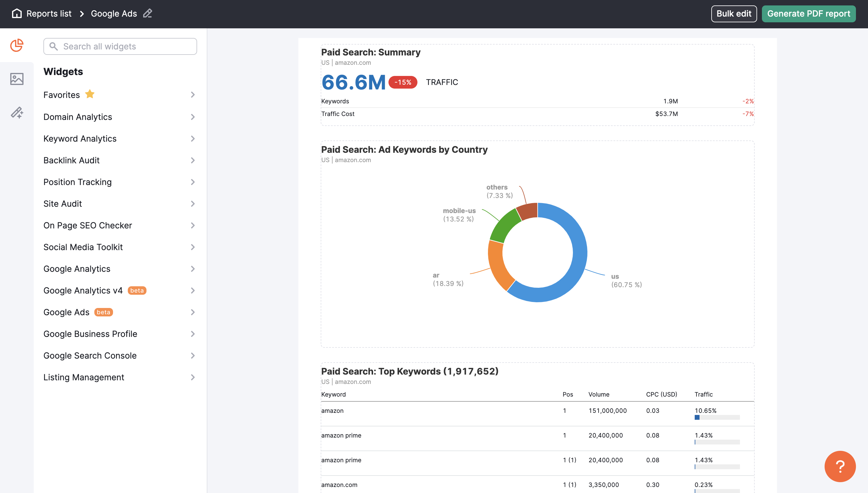Expand the Position Tracking chevron

(193, 182)
